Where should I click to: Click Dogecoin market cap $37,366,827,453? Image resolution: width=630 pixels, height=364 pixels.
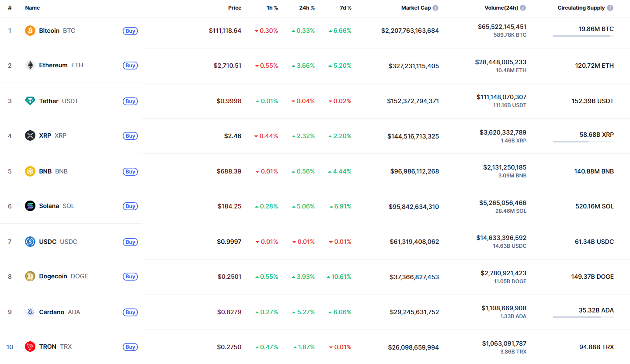[x=414, y=277]
